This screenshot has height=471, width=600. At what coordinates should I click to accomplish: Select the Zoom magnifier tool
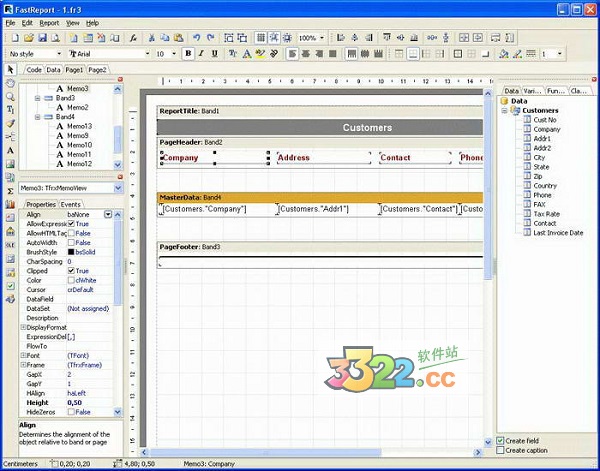tap(10, 95)
